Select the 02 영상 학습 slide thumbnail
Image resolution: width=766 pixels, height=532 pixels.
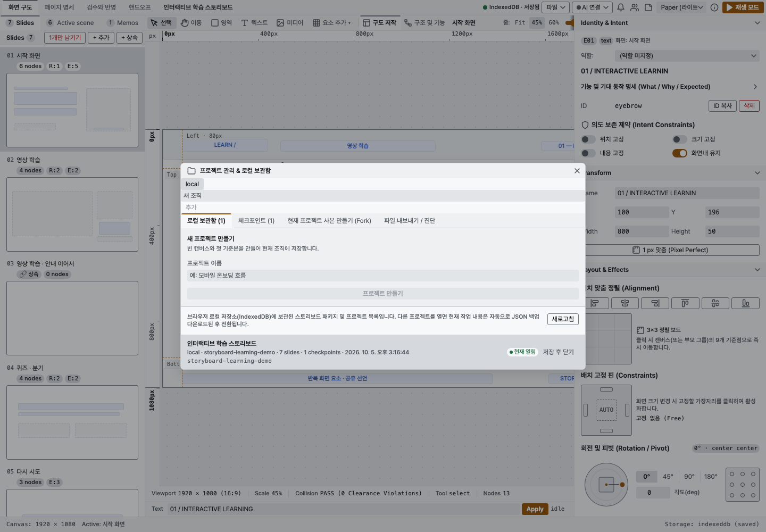72,214
